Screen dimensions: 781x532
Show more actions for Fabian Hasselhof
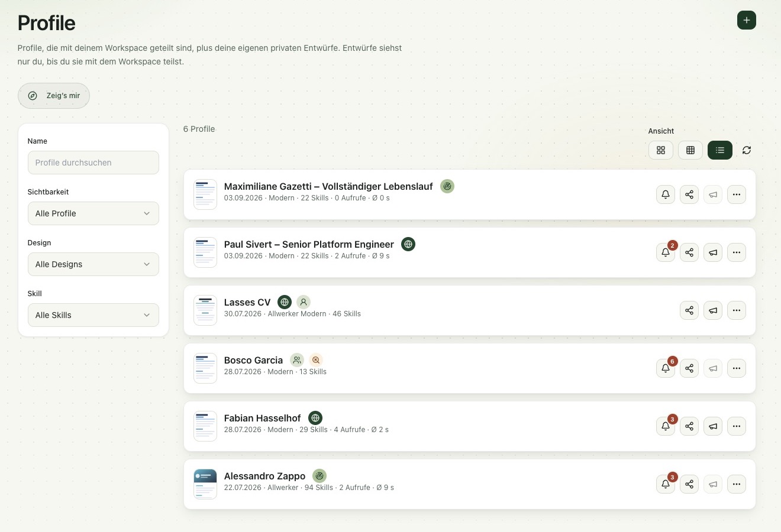(737, 426)
